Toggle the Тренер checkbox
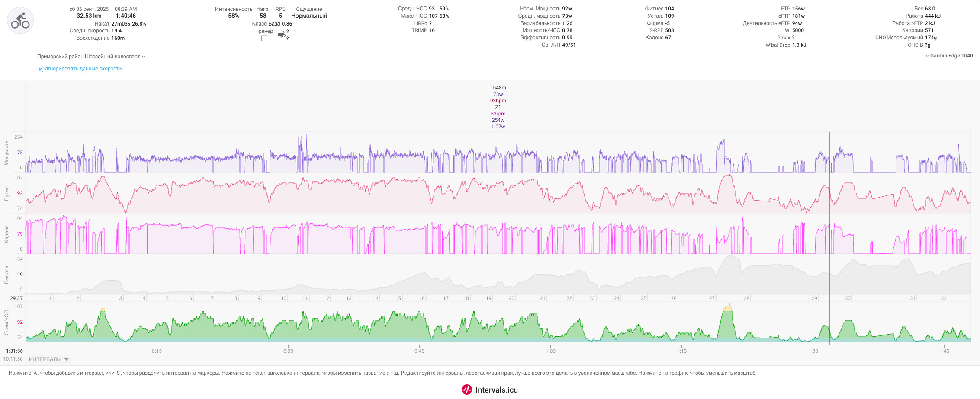This screenshot has width=980, height=399. [264, 38]
